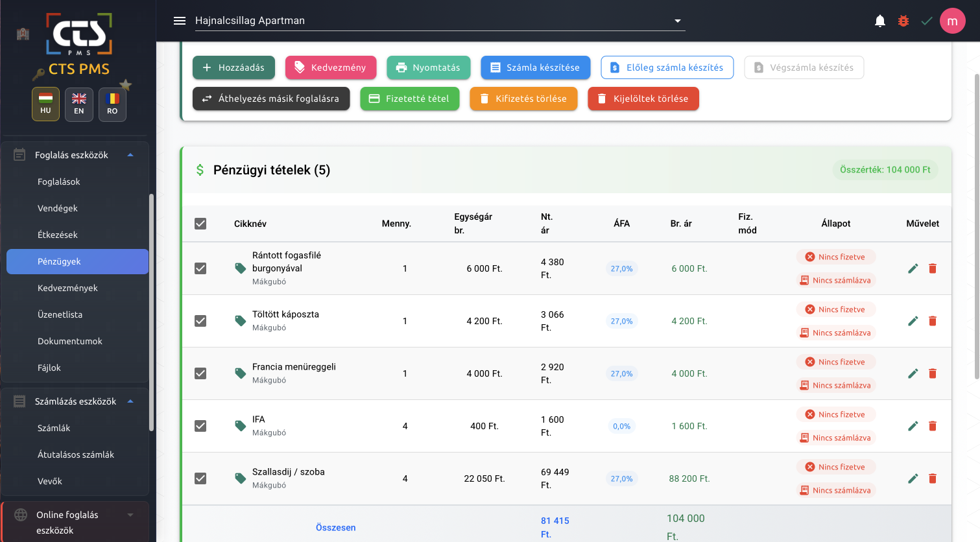
Task: Click the Számla készítése button
Action: (x=535, y=67)
